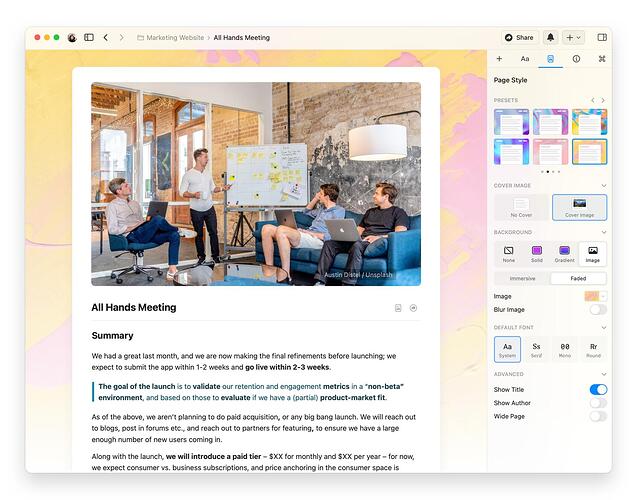639x500 pixels.
Task: Open the Info inspector tab icon
Action: coord(576,59)
